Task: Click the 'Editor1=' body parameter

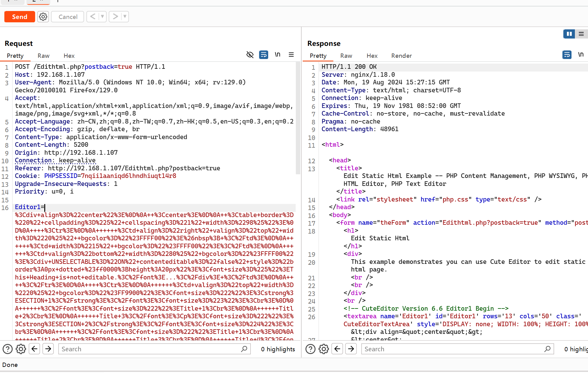Action: pyautogui.click(x=30, y=207)
